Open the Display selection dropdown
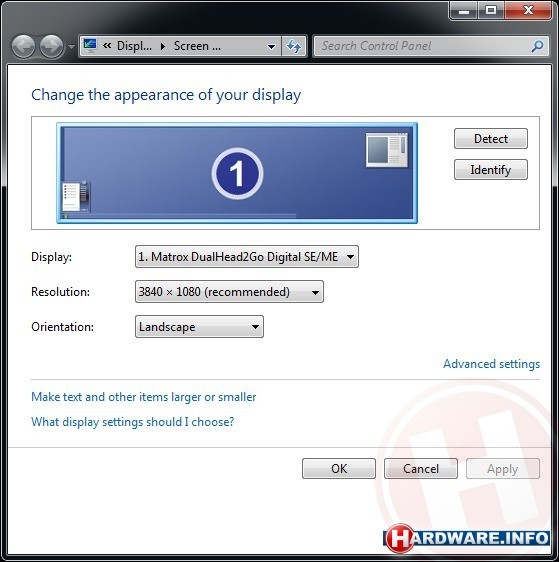This screenshot has height=562, width=559. pos(247,257)
